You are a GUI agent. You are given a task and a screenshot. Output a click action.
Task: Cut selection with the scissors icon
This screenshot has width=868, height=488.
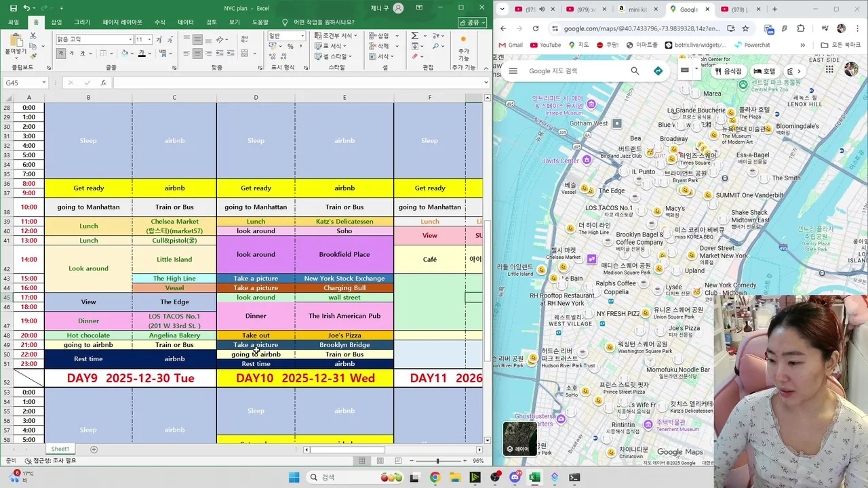click(33, 36)
